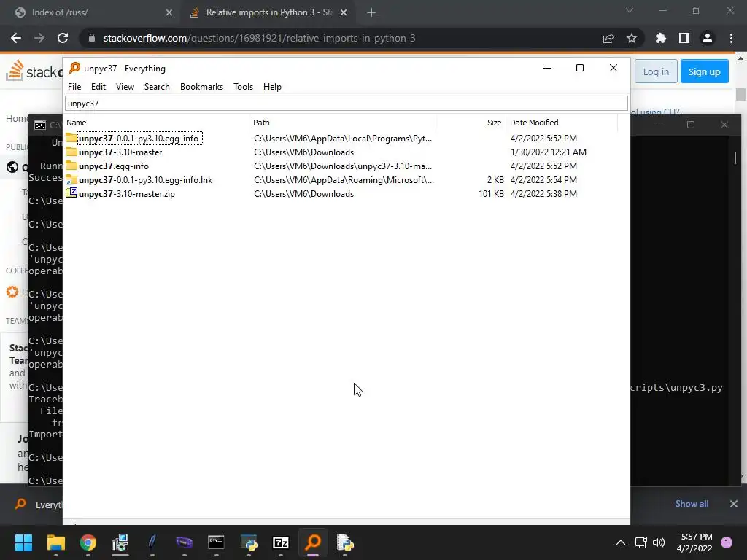Screen dimensions: 747x560
Task: Click path C:\Users\VM6\AppData\Local\Programs\Pyt...
Action: [x=343, y=139]
